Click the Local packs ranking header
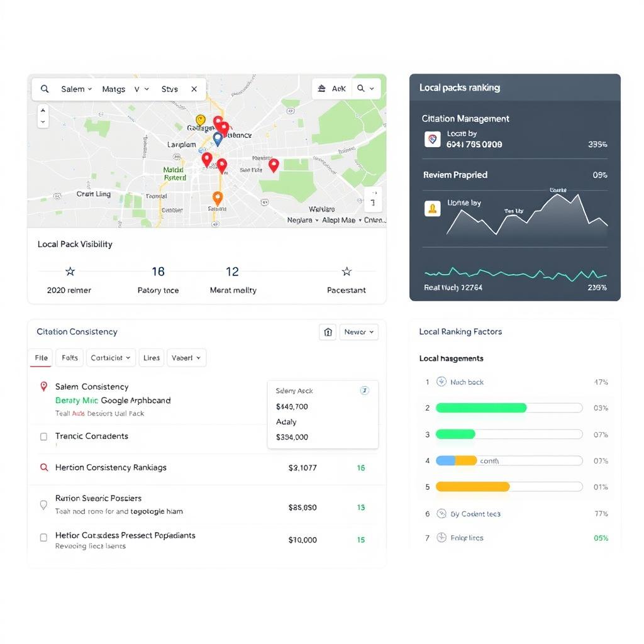The width and height of the screenshot is (644, 644). pyautogui.click(x=459, y=88)
